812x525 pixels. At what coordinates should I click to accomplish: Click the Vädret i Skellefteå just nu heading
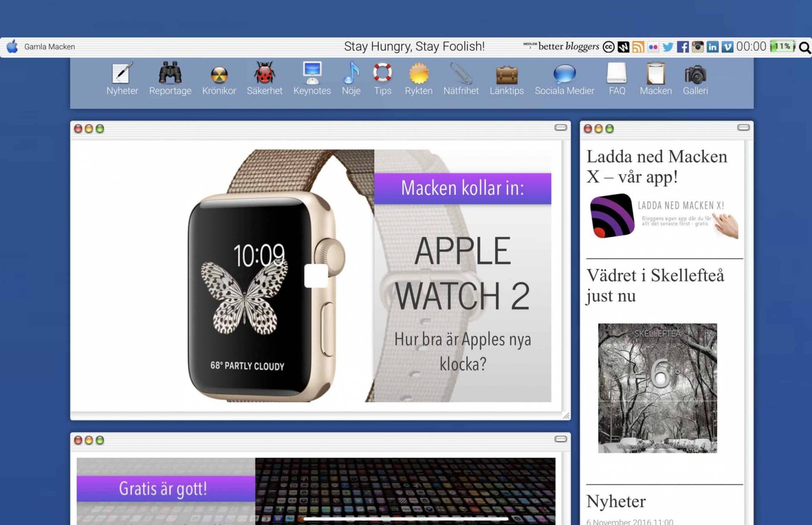click(x=655, y=285)
